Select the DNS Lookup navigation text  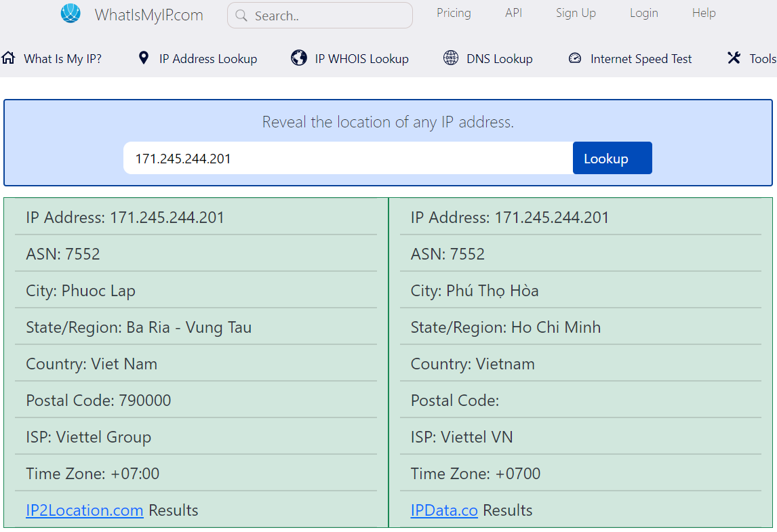click(x=500, y=59)
